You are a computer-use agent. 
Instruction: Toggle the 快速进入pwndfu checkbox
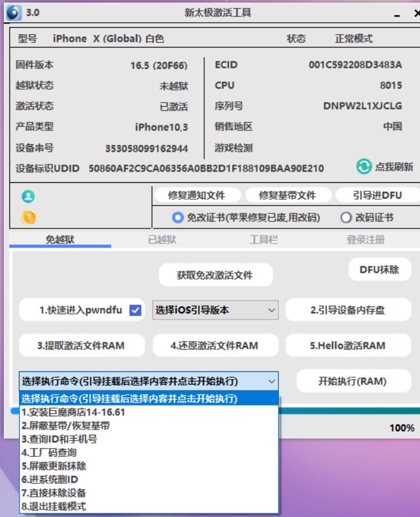click(x=135, y=310)
